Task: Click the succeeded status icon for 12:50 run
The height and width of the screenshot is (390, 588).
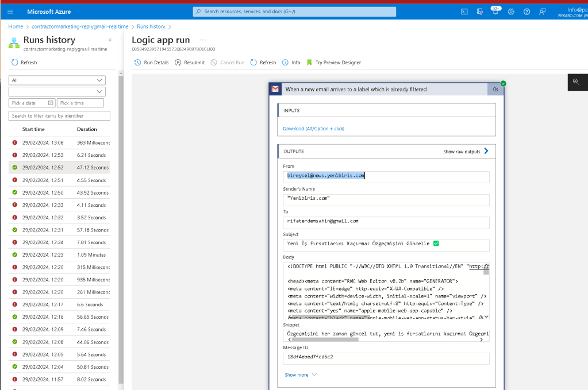Action: coord(14,192)
